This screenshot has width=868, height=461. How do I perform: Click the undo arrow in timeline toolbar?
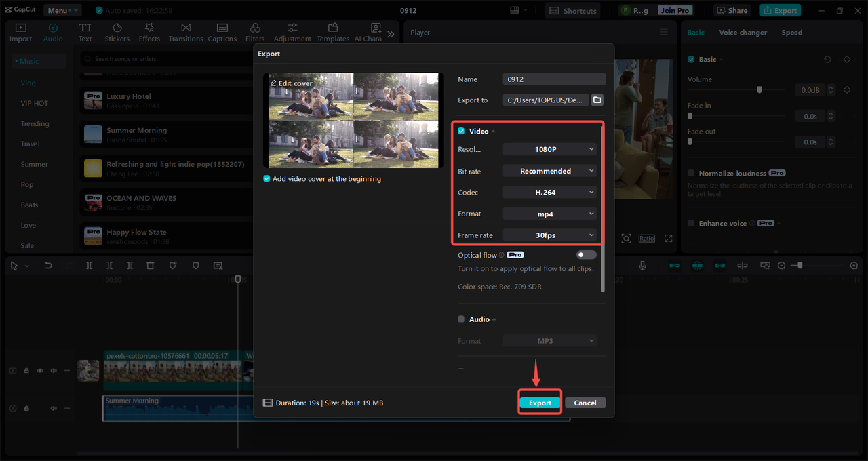tap(48, 266)
